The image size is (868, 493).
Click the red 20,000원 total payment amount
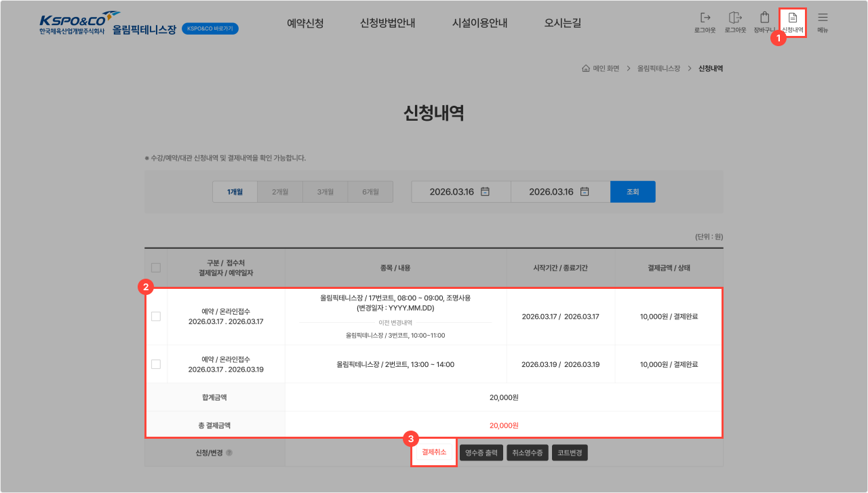point(504,425)
